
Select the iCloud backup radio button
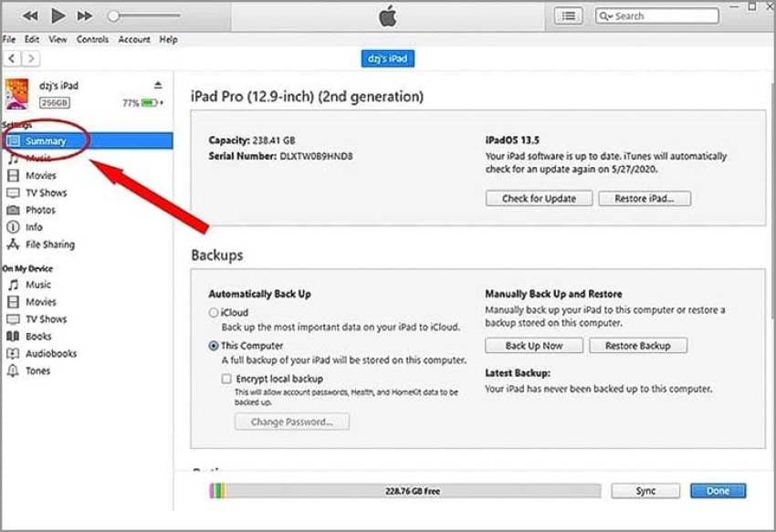pyautogui.click(x=214, y=312)
